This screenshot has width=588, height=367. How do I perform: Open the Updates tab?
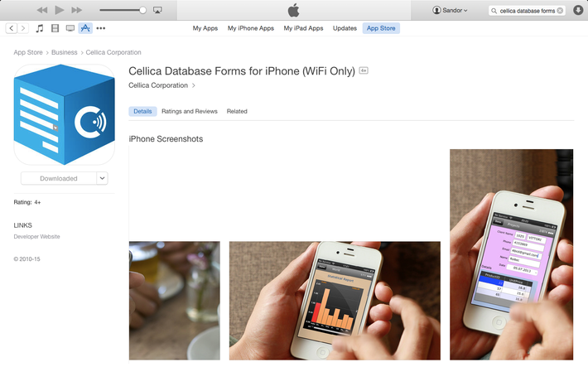345,28
